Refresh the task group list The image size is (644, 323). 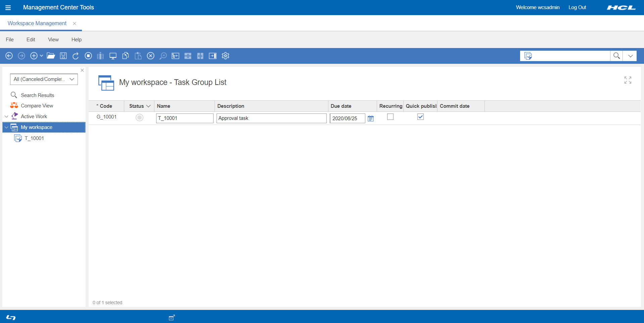[x=76, y=56]
